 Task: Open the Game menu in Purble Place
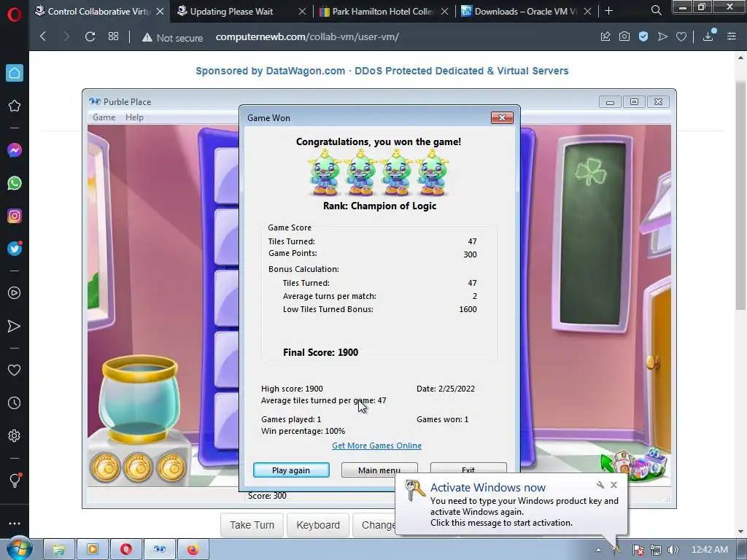click(104, 117)
